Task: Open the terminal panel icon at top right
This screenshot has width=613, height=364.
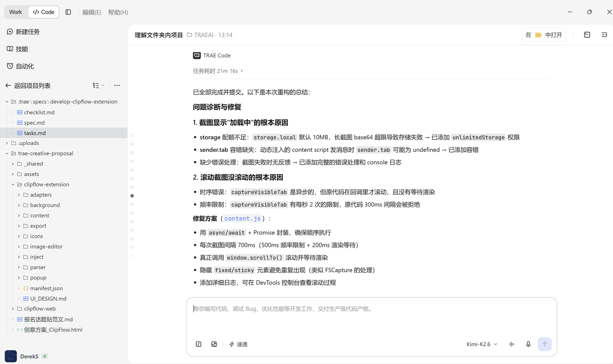Action: coord(587,35)
